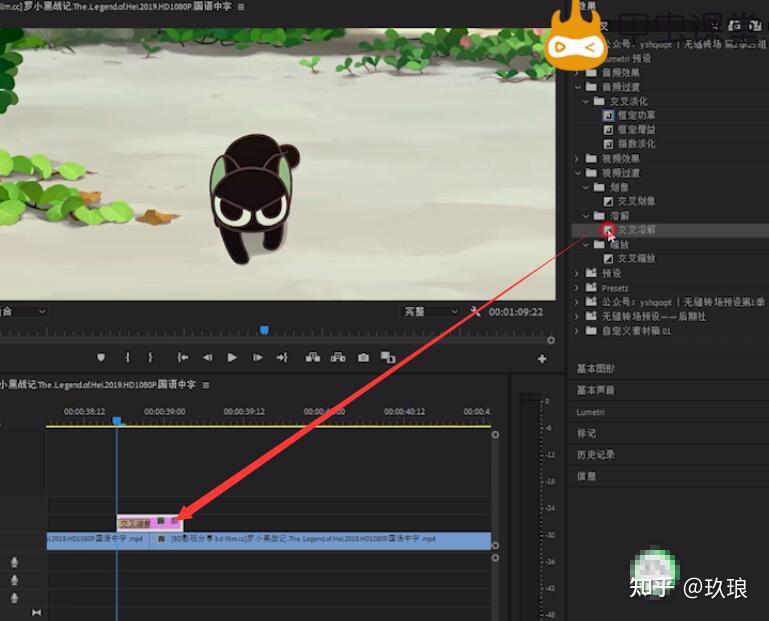Screen dimensions: 769x621
Task: Open the zoom level dropdown left of monitor
Action: [23, 311]
